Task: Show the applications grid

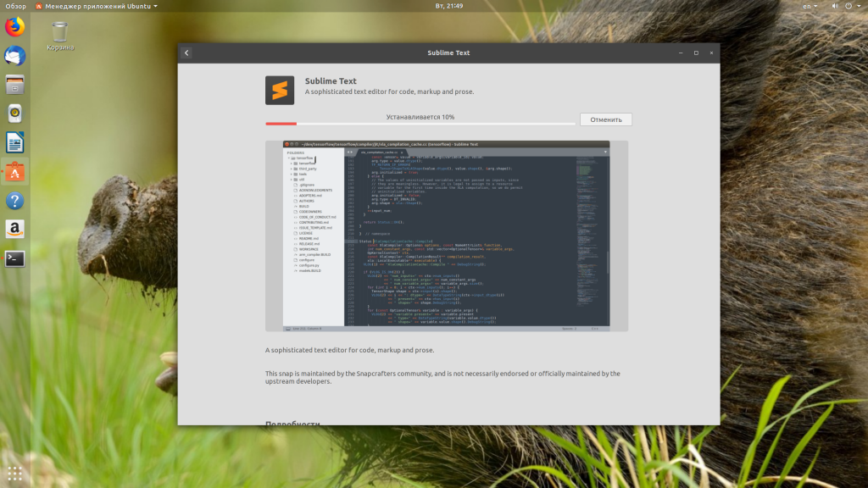Action: pos(15,472)
